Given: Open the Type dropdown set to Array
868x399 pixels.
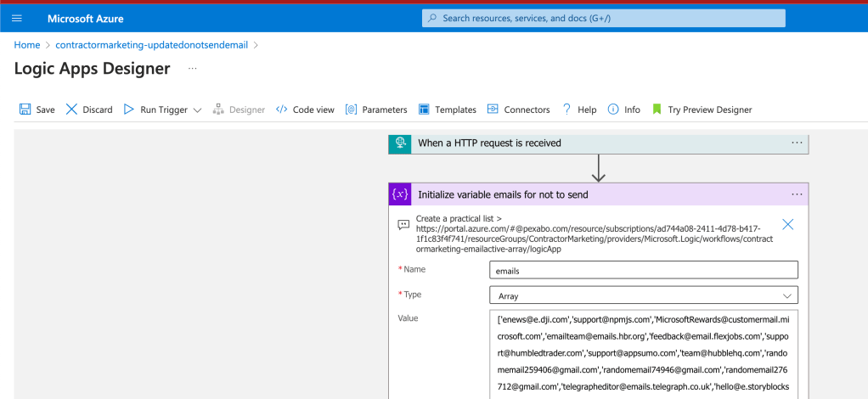Looking at the screenshot, I should (644, 295).
